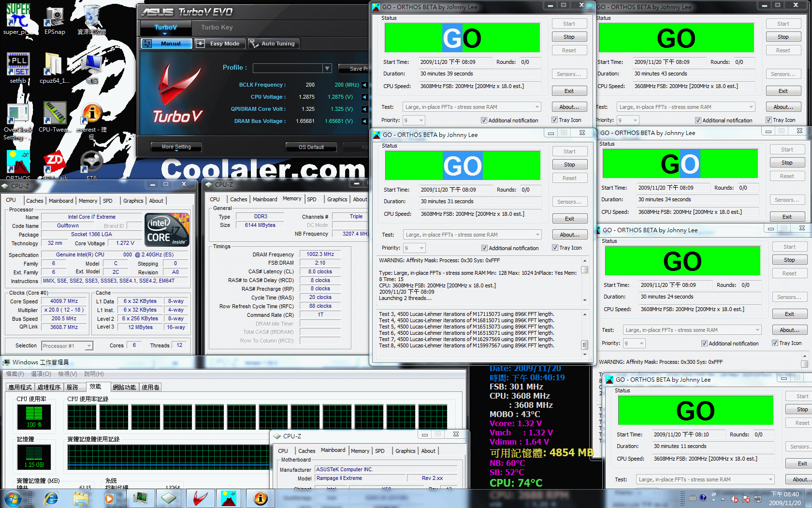Open Priority dropdown in 31-seconds ORTHOS window
The width and height of the screenshot is (812, 508).
point(414,248)
